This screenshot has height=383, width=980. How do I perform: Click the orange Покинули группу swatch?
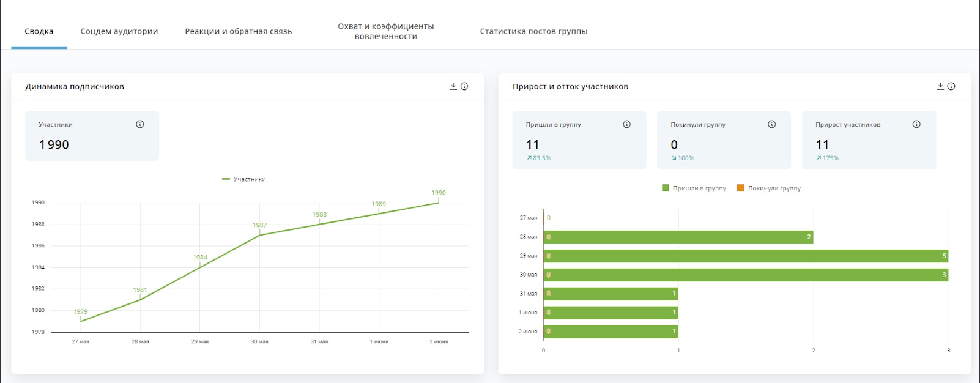[x=741, y=188]
